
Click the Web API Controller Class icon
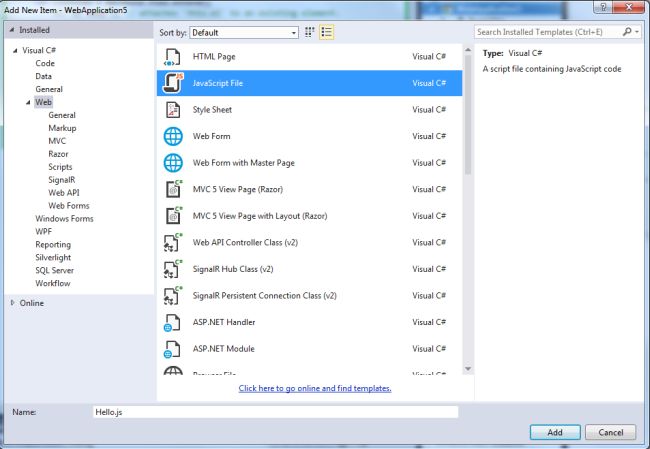173,242
